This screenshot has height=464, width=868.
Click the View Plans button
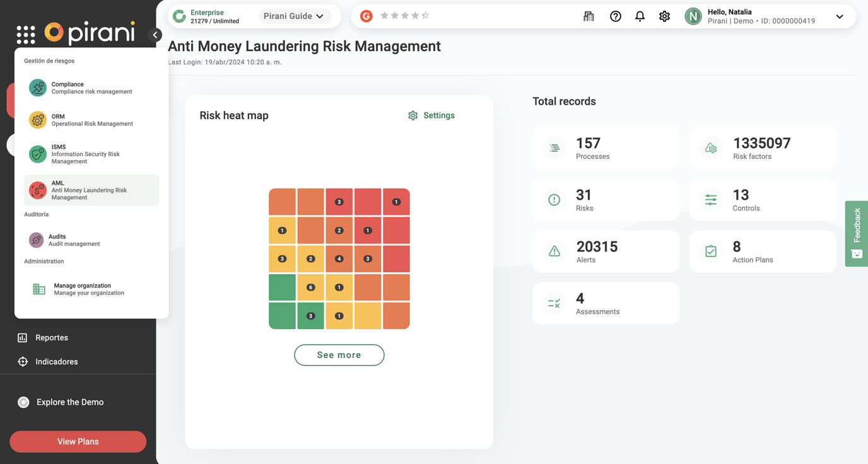(x=78, y=441)
